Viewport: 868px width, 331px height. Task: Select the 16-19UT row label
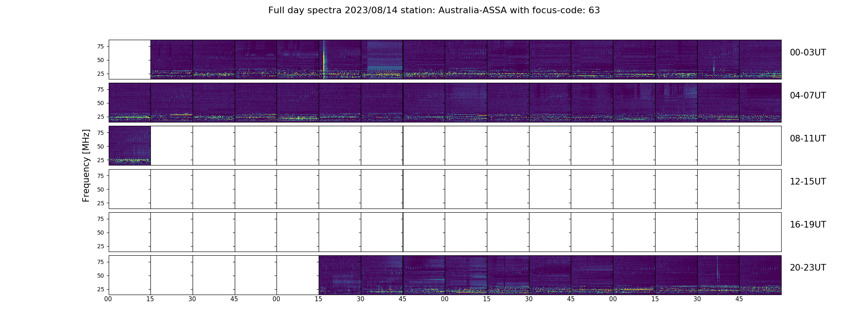click(x=808, y=225)
